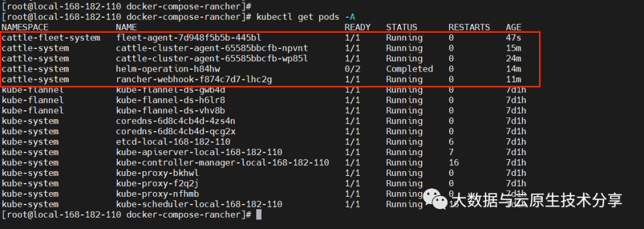Click the Completed status of helm-operation-h84hw
Image resolution: width=644 pixels, height=229 pixels.
coord(410,69)
